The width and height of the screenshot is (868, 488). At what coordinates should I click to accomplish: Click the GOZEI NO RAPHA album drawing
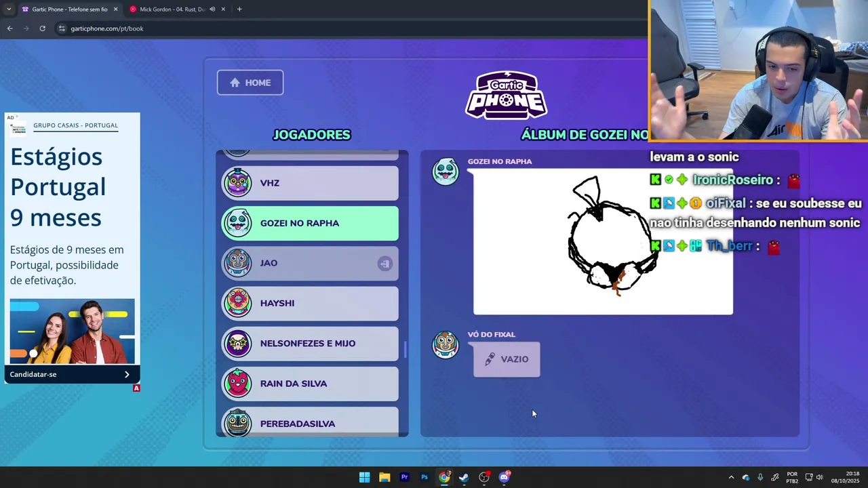pyautogui.click(x=603, y=242)
